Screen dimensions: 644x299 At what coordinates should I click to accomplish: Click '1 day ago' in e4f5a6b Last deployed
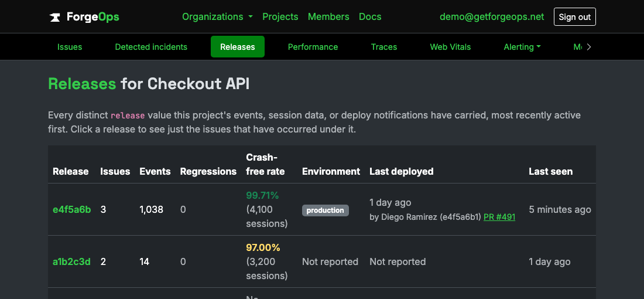[390, 203]
